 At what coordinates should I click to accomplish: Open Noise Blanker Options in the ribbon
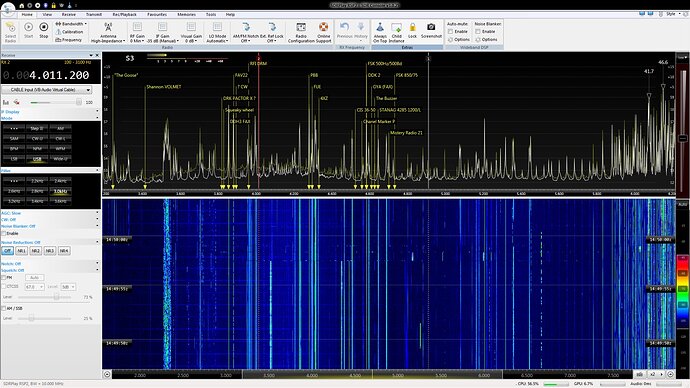pos(486,40)
